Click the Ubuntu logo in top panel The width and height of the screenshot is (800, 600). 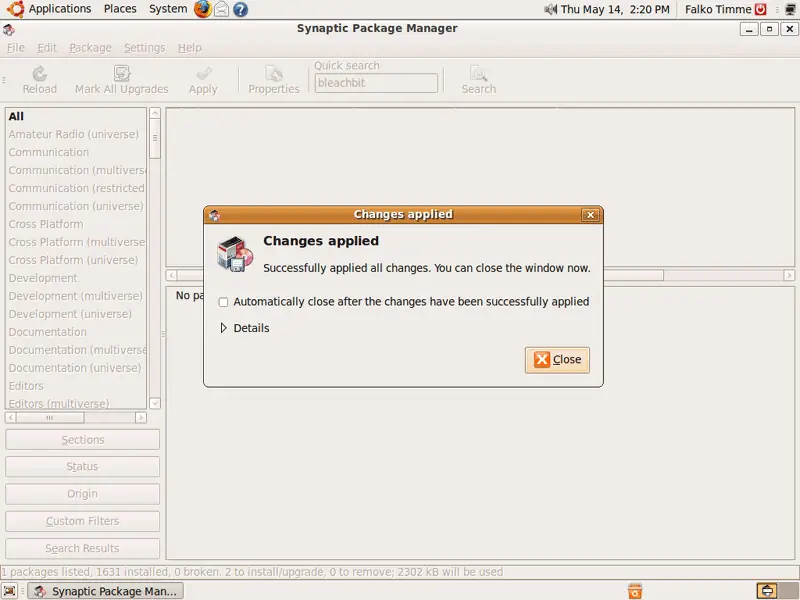(15, 9)
